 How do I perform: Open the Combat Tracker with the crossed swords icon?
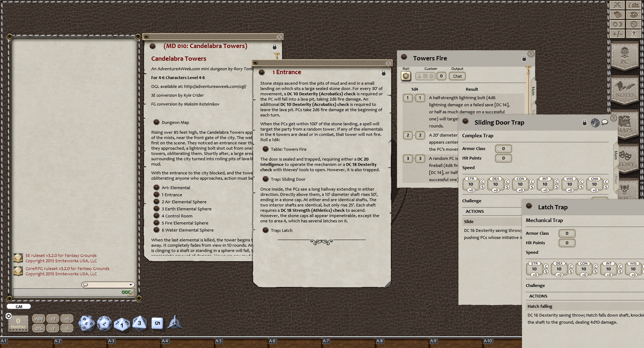616,5
